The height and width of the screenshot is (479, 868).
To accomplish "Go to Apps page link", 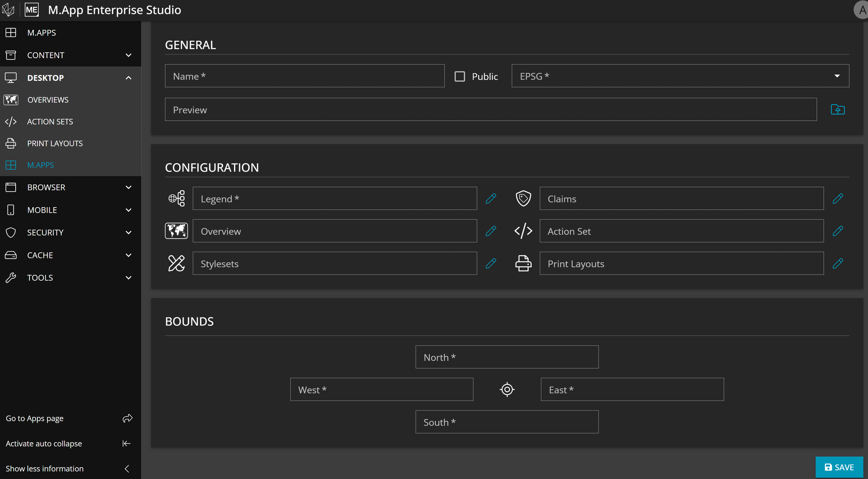I will click(x=35, y=419).
